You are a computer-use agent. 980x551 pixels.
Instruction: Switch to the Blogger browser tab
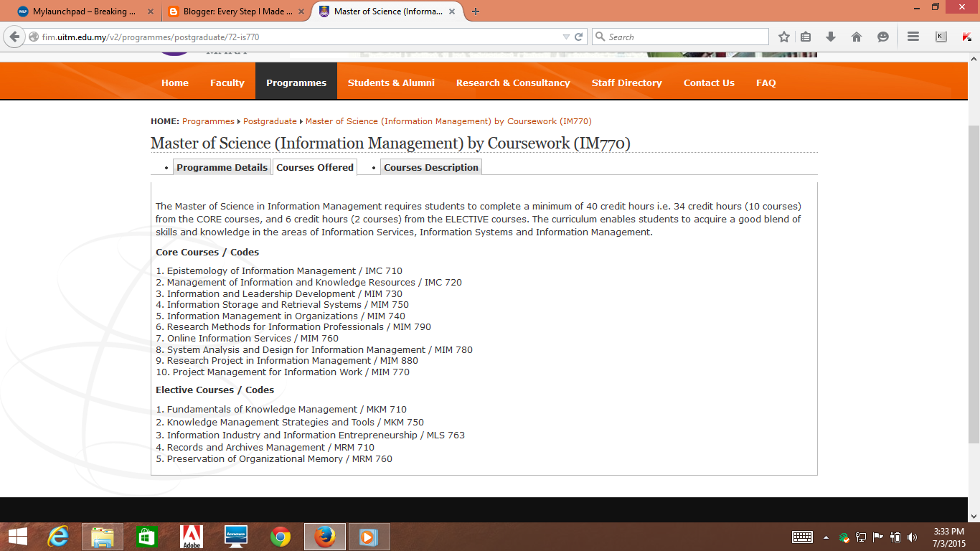[235, 11]
